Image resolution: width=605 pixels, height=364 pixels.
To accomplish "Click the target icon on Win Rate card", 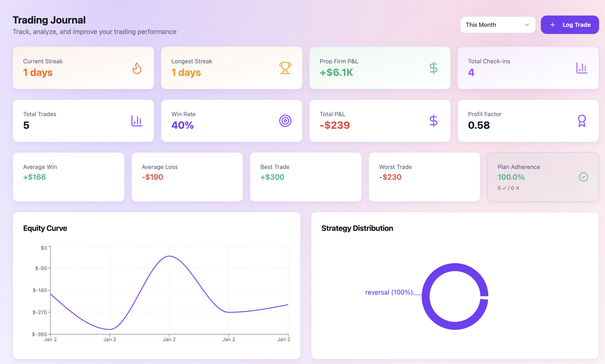I will tap(285, 121).
